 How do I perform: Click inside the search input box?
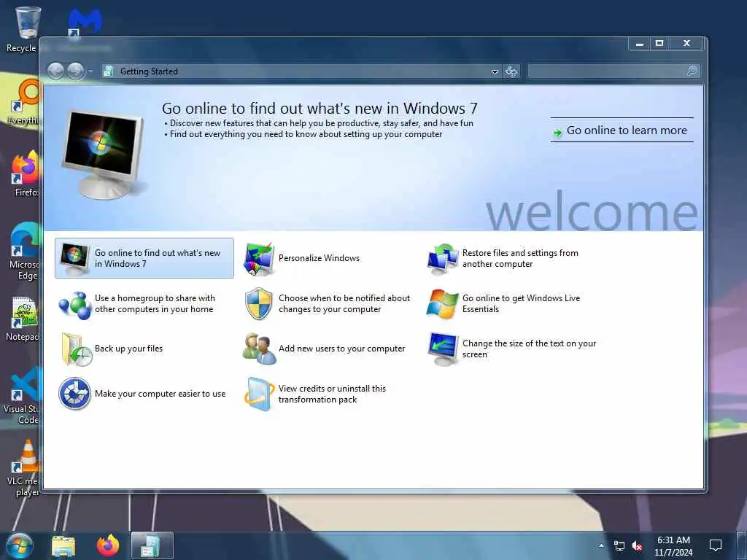tap(608, 71)
